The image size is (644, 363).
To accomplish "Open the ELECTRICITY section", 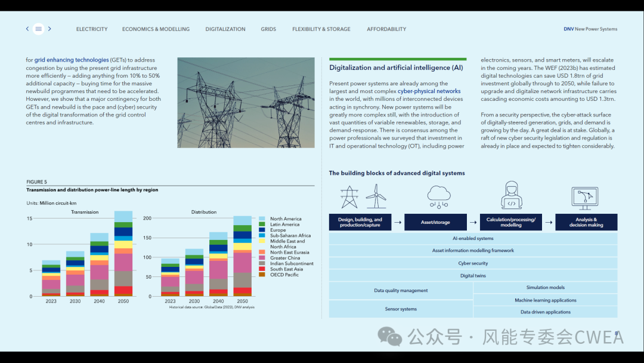I will point(92,29).
